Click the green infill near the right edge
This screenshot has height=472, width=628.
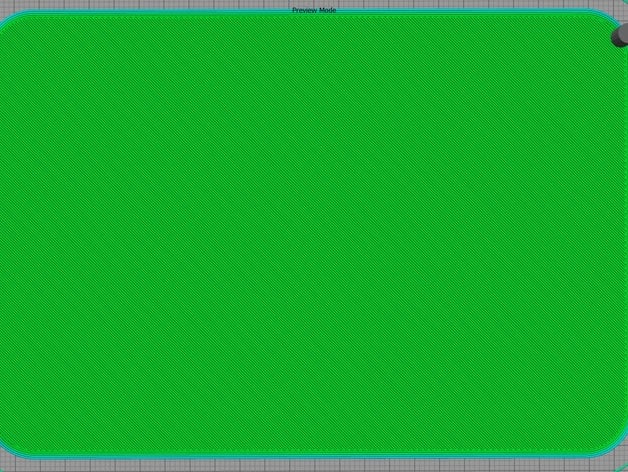click(x=611, y=236)
